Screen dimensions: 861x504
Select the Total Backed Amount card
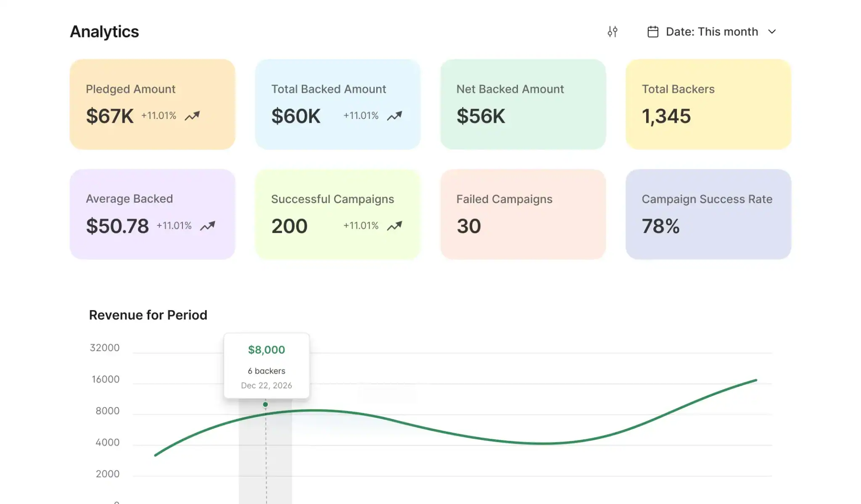[338, 104]
